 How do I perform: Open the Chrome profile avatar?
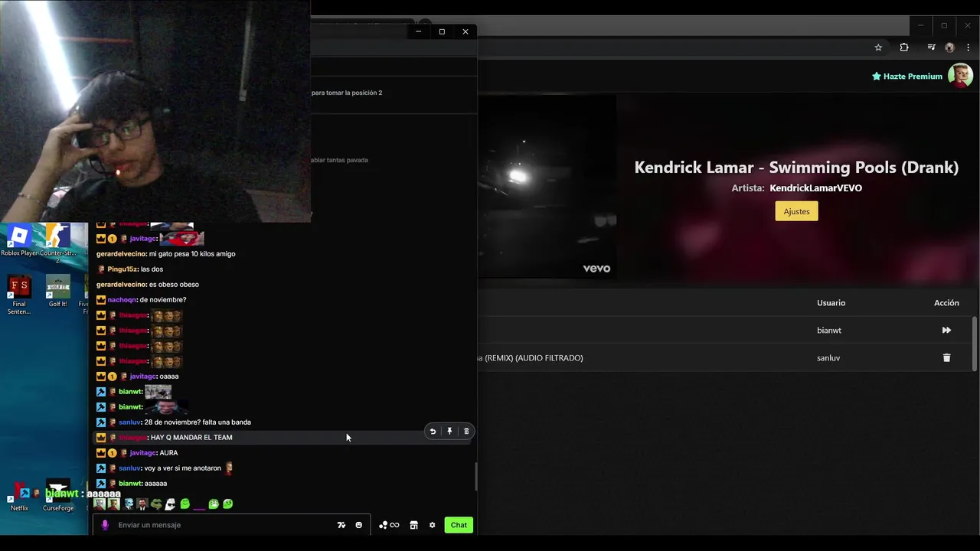949,47
